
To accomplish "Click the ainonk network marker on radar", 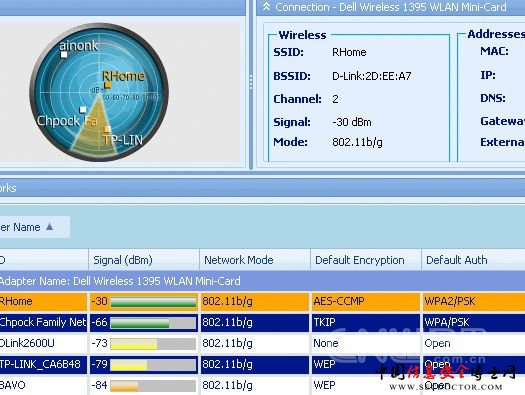I will click(x=64, y=55).
